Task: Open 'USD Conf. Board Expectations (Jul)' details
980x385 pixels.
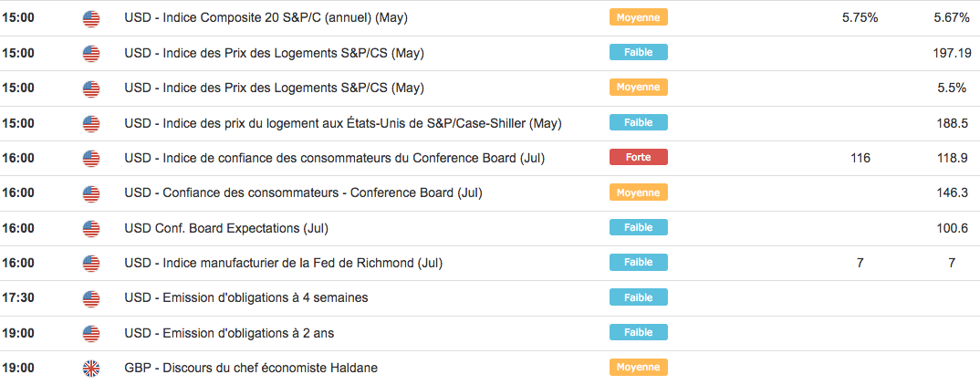Action: 225,228
